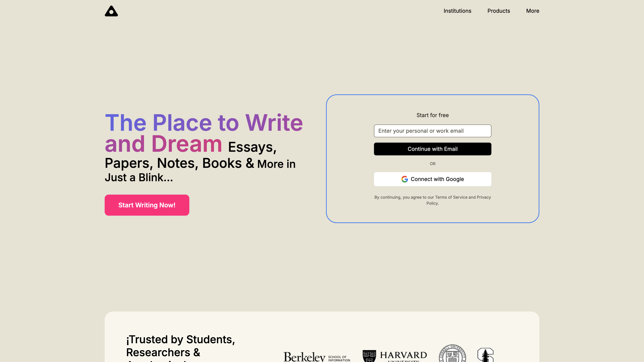Click the Harvard shield crest icon
Image resolution: width=644 pixels, height=362 pixels.
tap(369, 356)
